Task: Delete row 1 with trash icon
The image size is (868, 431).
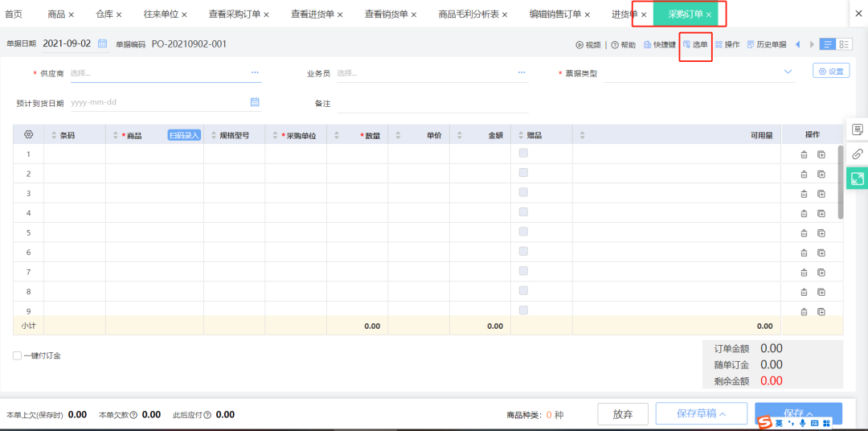Action: click(804, 155)
